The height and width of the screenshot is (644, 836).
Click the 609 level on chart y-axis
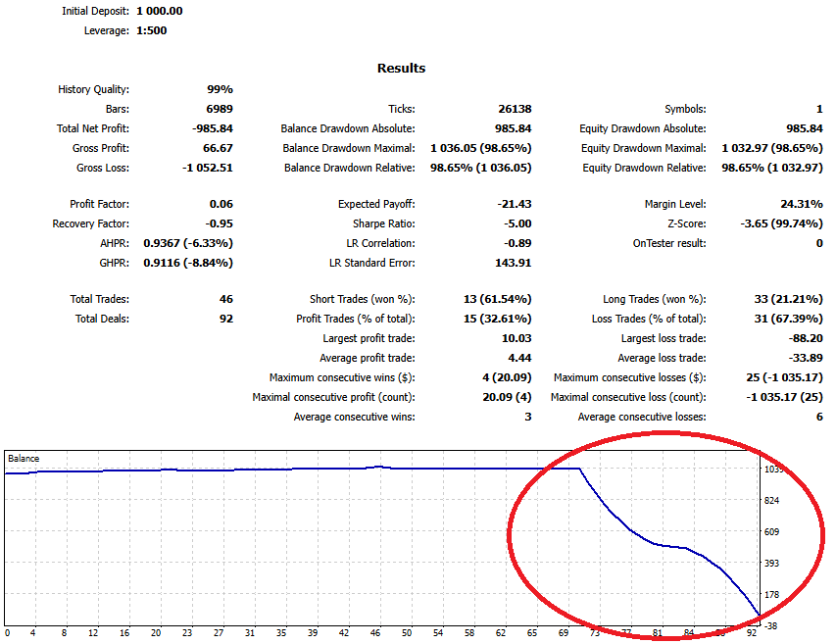click(772, 532)
